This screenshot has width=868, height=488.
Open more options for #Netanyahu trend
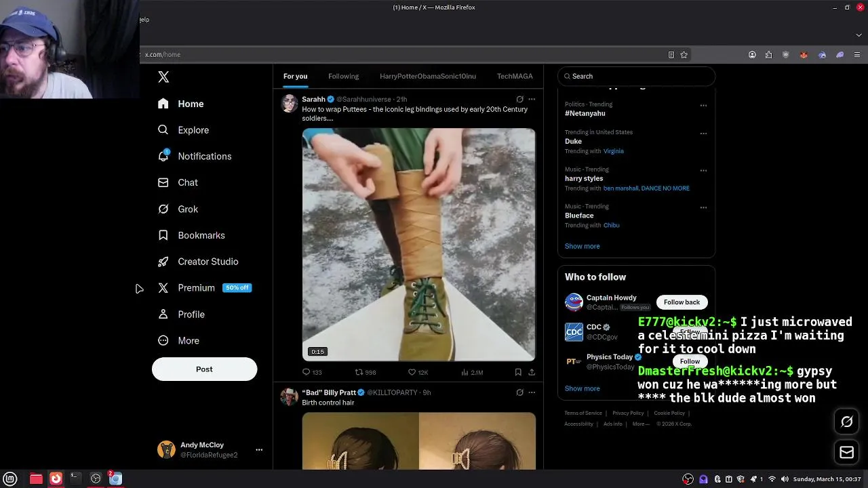pos(703,105)
